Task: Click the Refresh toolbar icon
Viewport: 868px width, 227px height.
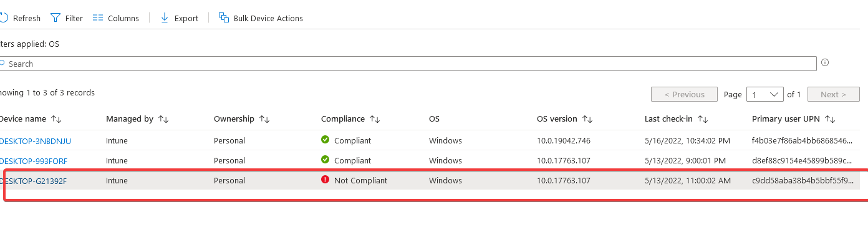Action: click(x=3, y=18)
